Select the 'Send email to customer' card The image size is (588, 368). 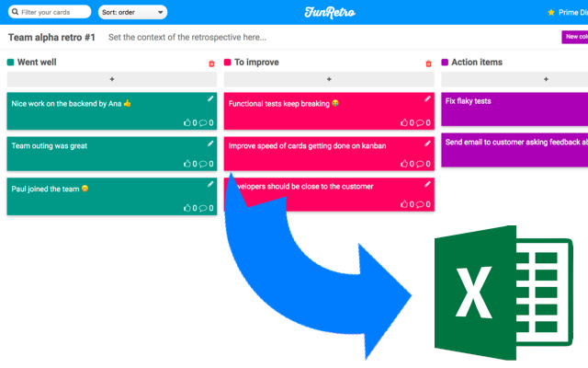(514, 150)
